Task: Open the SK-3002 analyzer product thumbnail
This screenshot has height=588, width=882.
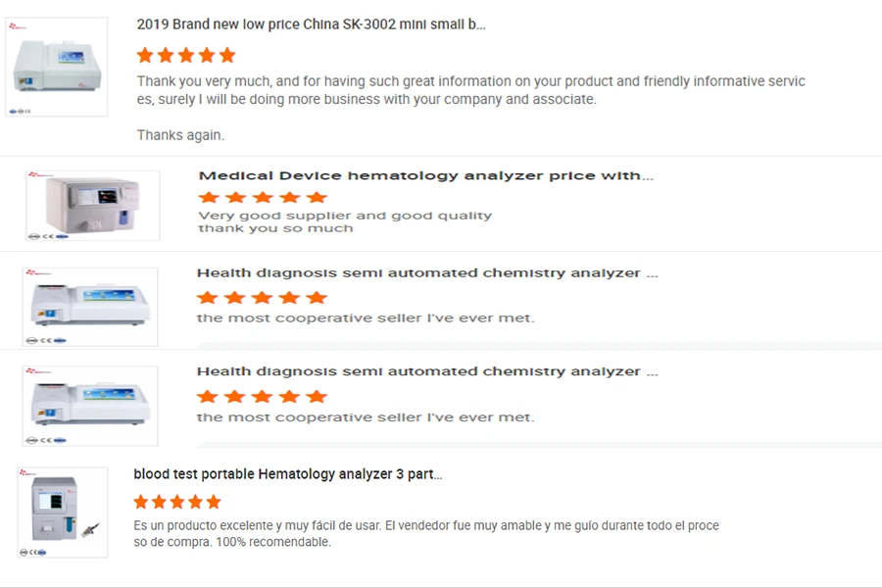Action: coord(58,67)
